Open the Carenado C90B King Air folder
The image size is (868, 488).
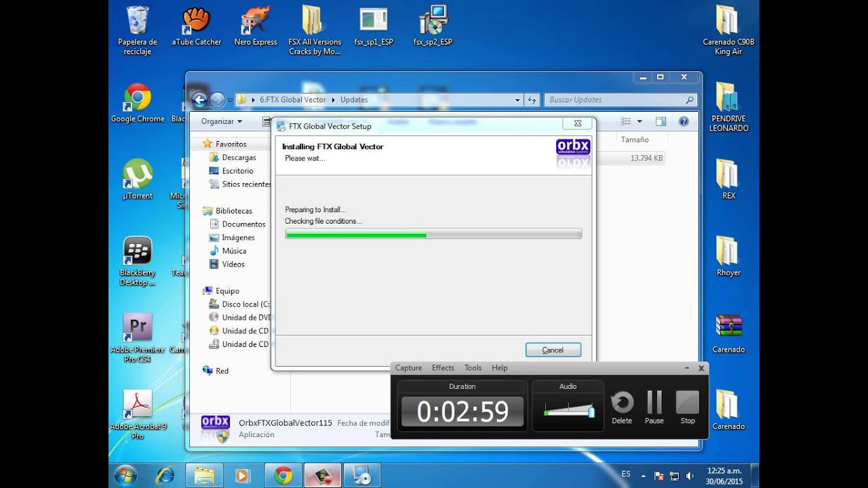pos(728,30)
